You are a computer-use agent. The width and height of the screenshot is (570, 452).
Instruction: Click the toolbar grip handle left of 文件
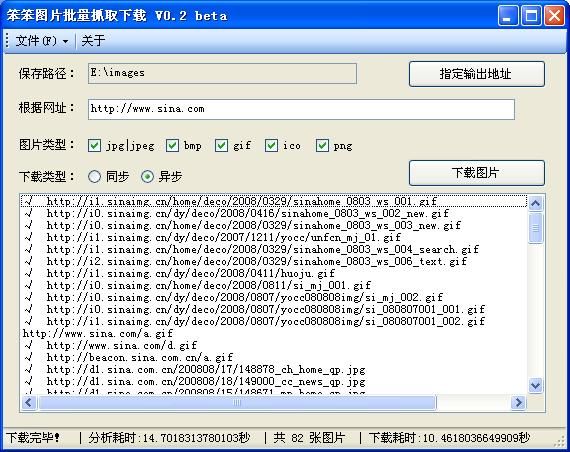(7, 40)
